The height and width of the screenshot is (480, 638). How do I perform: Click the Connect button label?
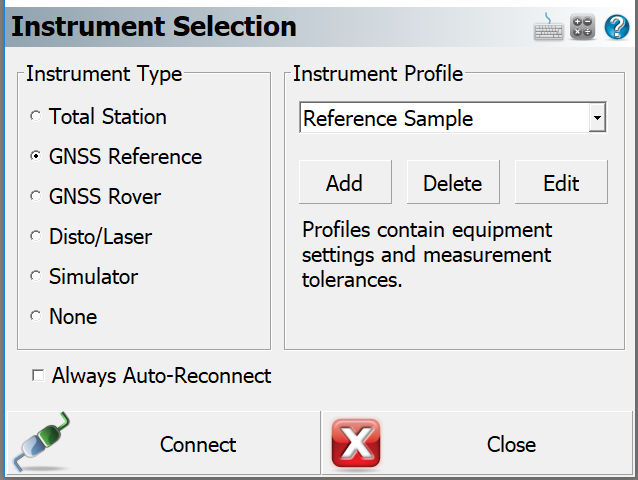(x=198, y=444)
